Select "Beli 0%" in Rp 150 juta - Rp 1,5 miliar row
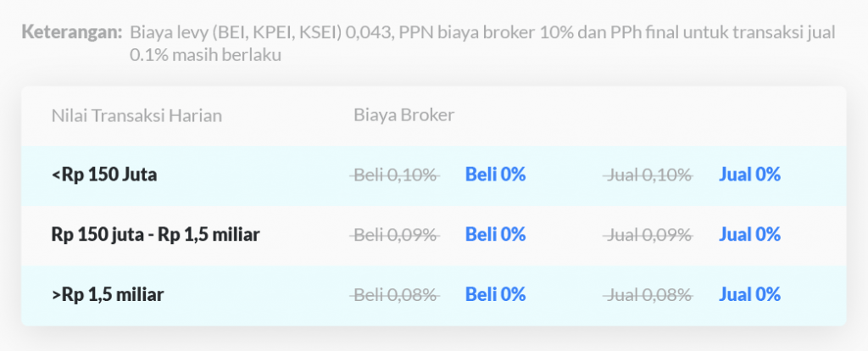The image size is (868, 351). [x=495, y=234]
